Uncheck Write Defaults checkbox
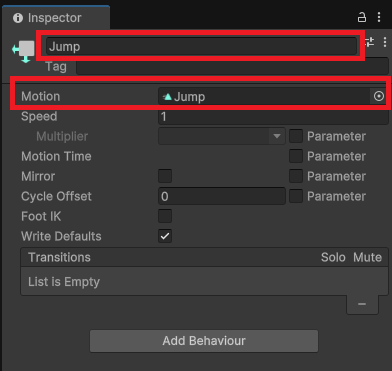Viewport: 392px width, 371px height. tap(165, 236)
